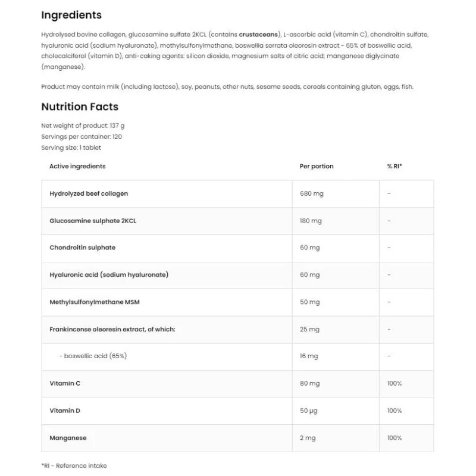Viewport: 476px width, 476px height.
Task: Click the Vitamin C row label
Action: pos(65,384)
